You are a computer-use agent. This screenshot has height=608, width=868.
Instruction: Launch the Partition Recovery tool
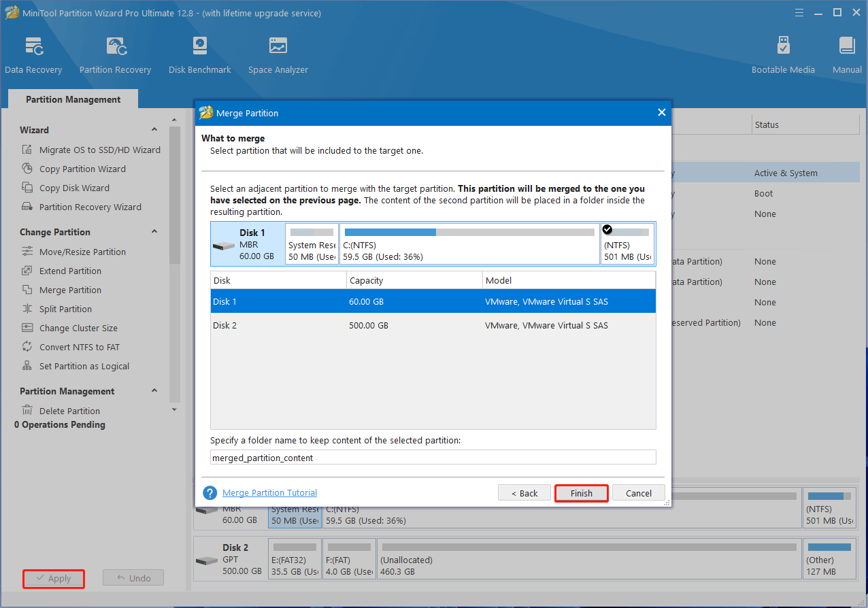click(x=115, y=55)
